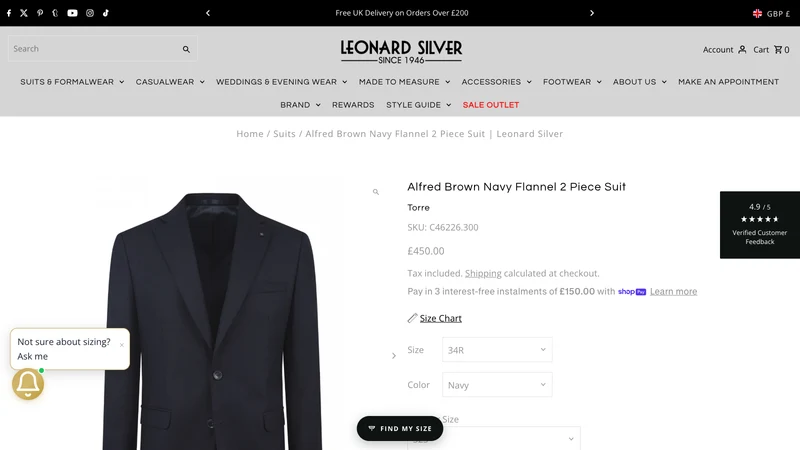Open the Sale Outlet menu item
800x450 pixels.
(x=491, y=105)
